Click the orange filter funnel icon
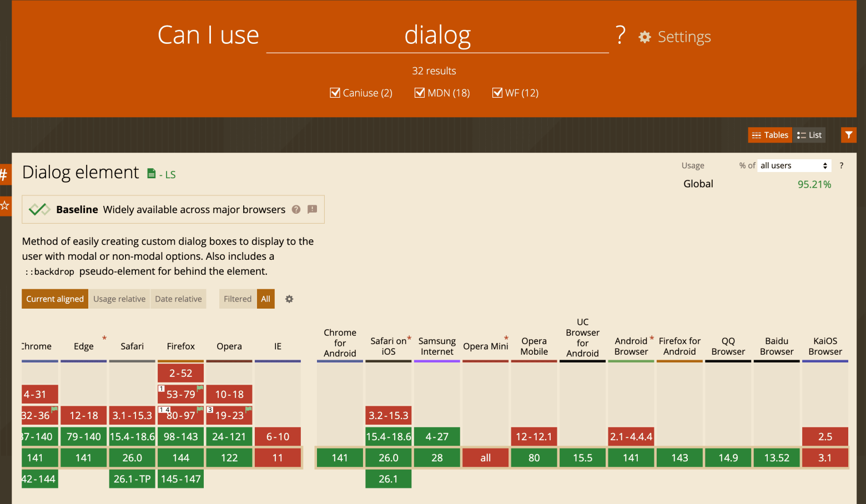 coord(848,135)
